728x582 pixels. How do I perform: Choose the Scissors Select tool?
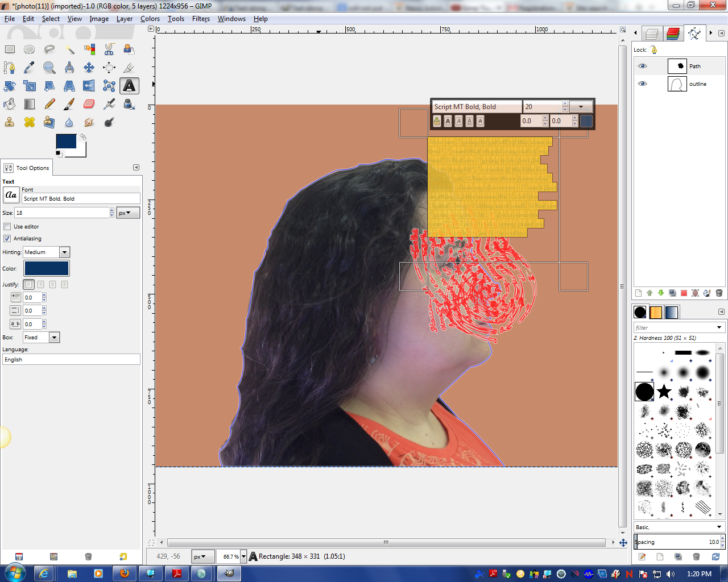click(x=109, y=49)
